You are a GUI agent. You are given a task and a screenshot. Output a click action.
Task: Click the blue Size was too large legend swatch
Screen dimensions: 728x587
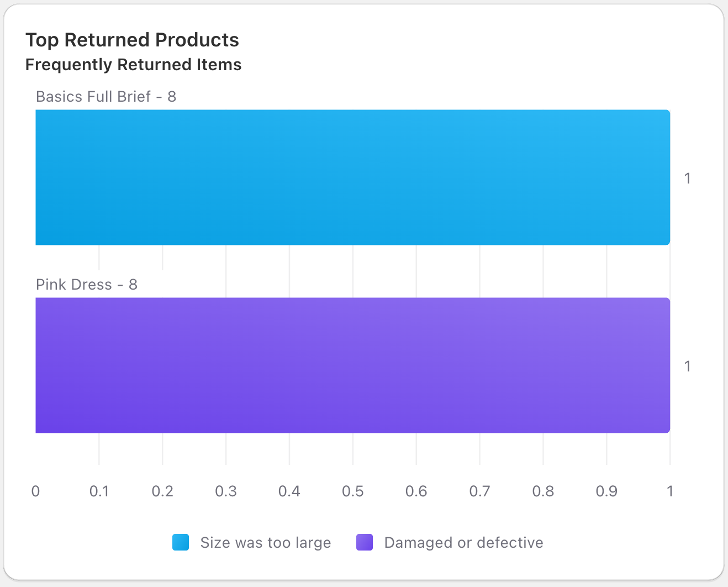tap(181, 542)
